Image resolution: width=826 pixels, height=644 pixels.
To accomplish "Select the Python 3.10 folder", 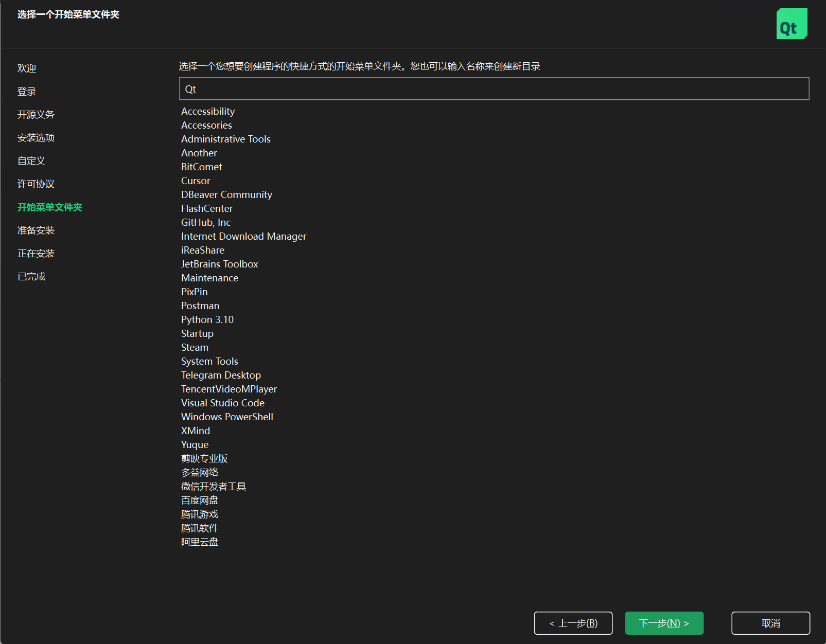I will coord(207,319).
